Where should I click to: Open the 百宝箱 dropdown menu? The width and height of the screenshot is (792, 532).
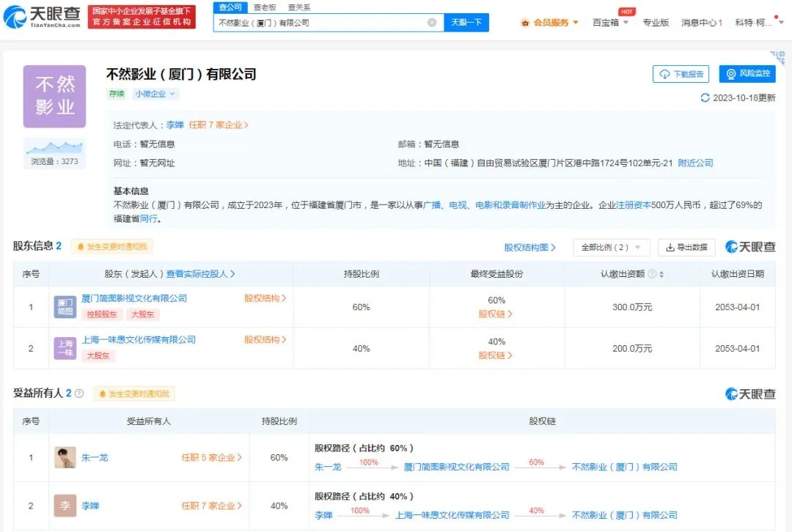pyautogui.click(x=610, y=23)
